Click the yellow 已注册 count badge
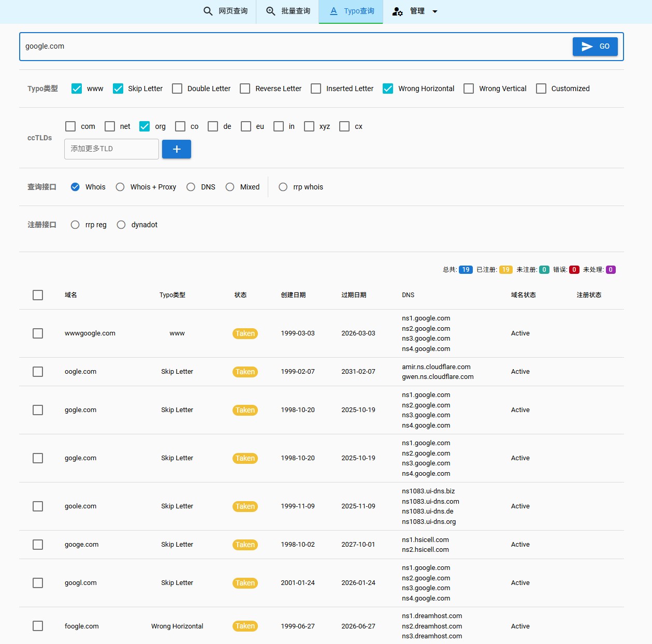This screenshot has width=652, height=644. coord(506,270)
